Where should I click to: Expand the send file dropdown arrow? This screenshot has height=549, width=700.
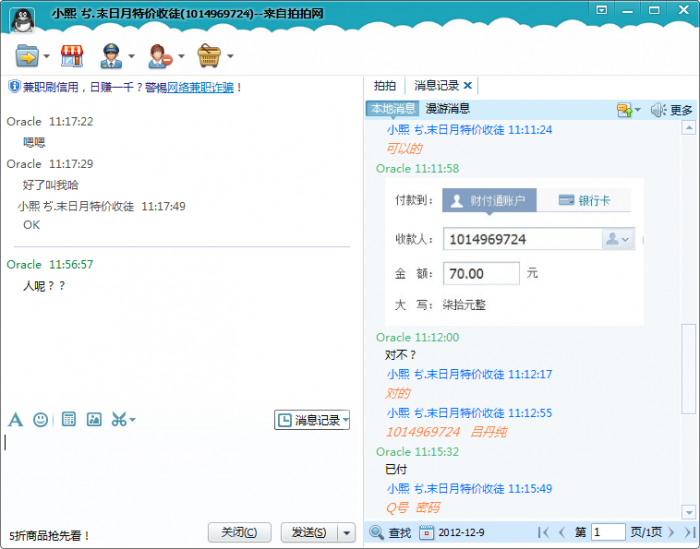(x=46, y=56)
